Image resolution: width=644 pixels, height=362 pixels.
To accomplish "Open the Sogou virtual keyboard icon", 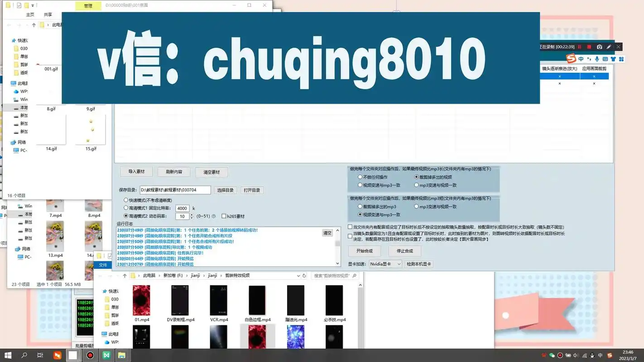I will [606, 59].
